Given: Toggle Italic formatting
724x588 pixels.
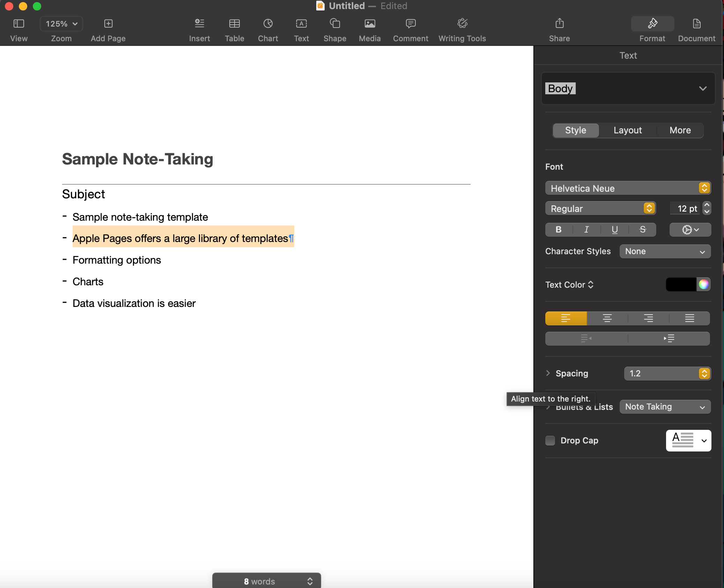Looking at the screenshot, I should click(x=586, y=229).
